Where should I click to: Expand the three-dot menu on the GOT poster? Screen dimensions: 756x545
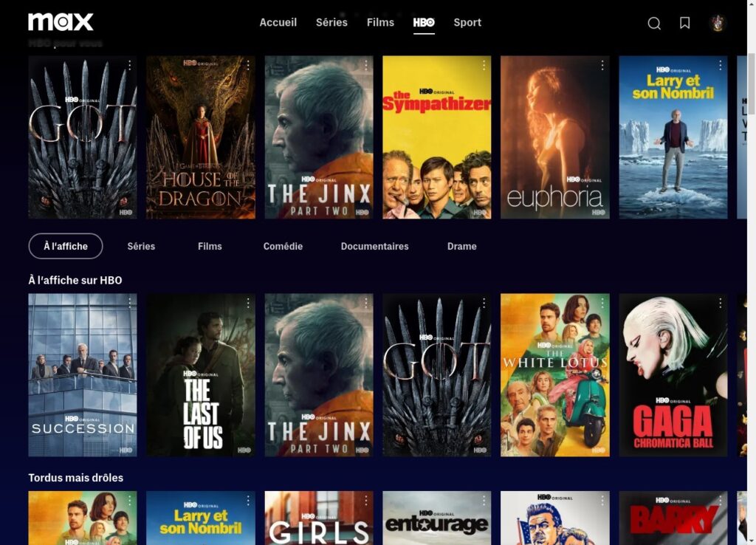(x=130, y=66)
